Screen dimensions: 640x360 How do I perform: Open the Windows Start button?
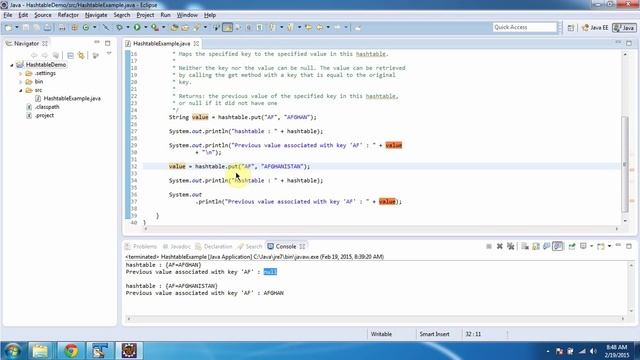pos(12,351)
